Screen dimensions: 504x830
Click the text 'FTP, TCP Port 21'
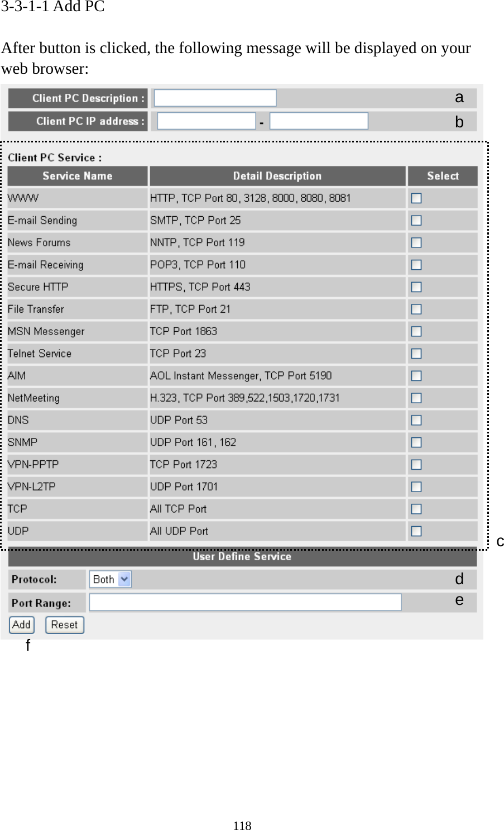[190, 309]
